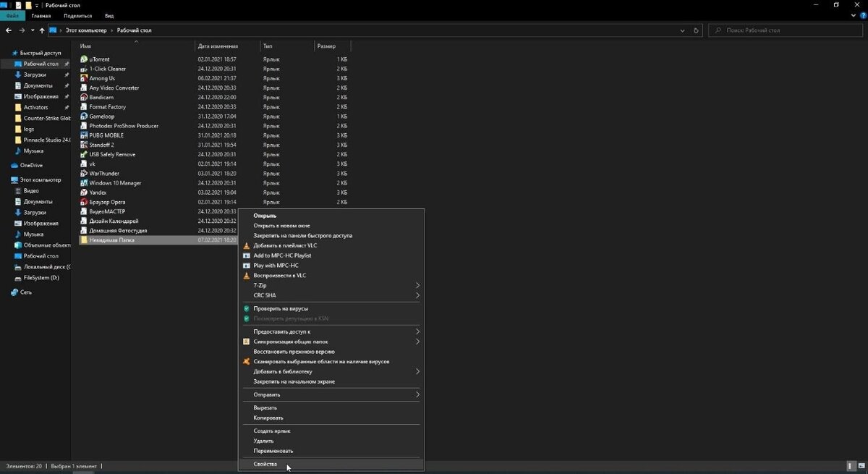Open address bar history dropdown
This screenshot has width=868, height=474.
(684, 30)
